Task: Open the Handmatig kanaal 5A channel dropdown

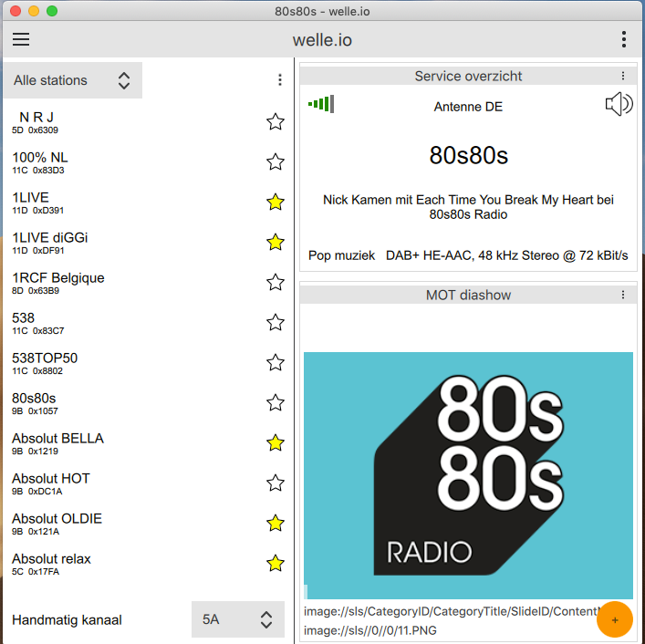Action: point(238,619)
